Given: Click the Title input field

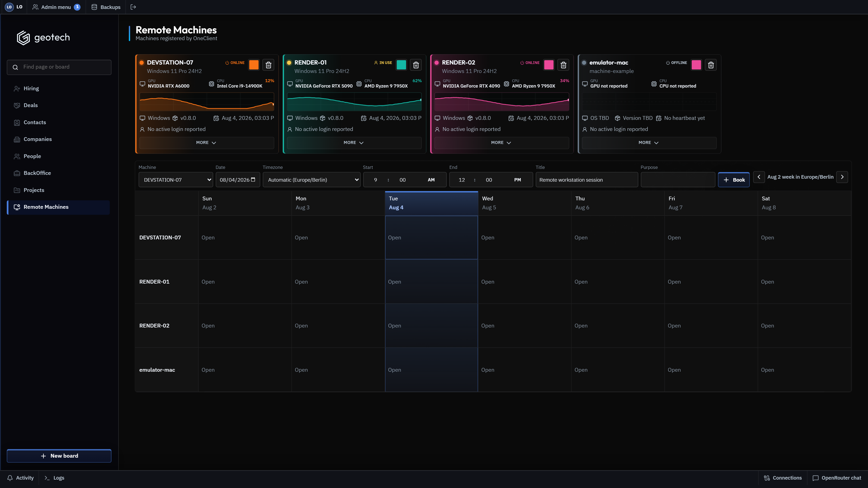Looking at the screenshot, I should click(x=587, y=180).
